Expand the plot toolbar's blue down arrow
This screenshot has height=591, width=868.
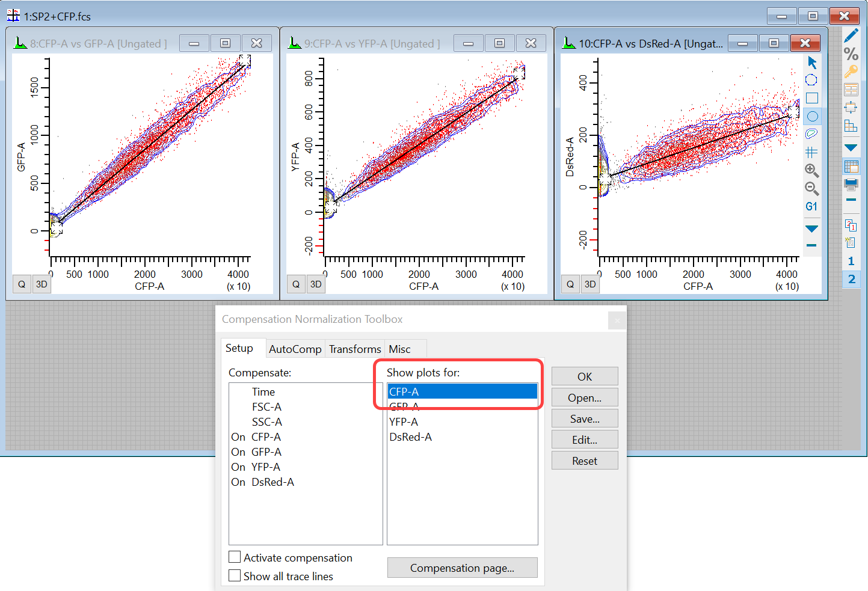coord(812,229)
